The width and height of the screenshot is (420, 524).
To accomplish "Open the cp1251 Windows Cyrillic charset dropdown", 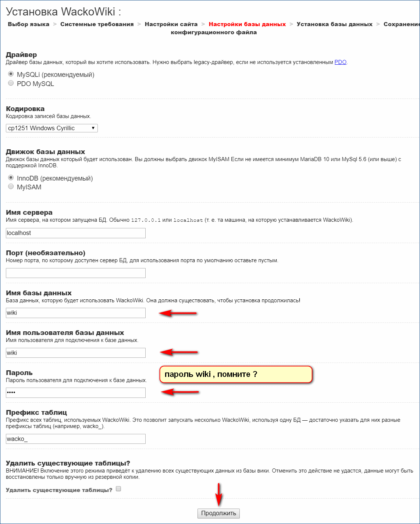I will point(52,128).
